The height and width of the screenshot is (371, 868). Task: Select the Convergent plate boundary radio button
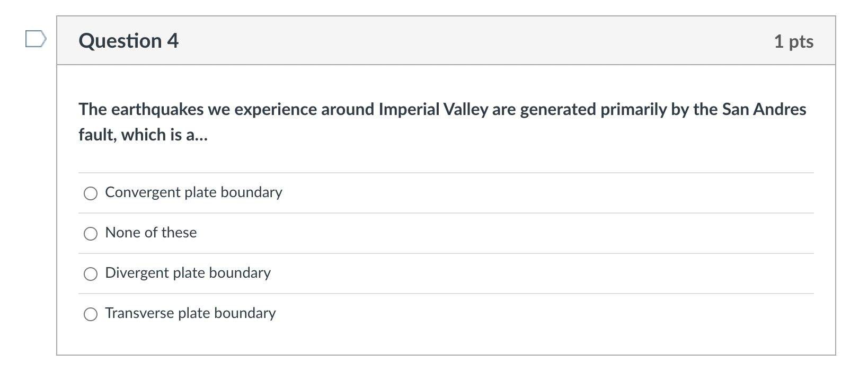91,193
